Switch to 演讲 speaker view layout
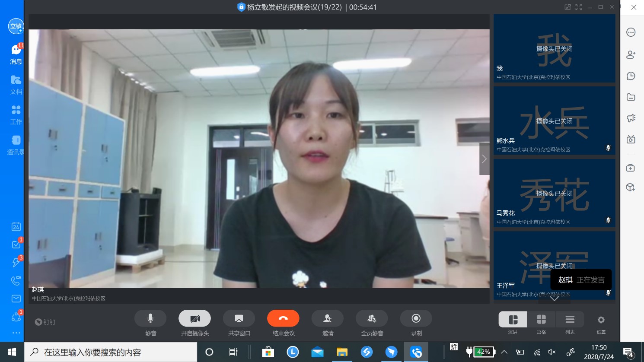This screenshot has width=644, height=362. [513, 320]
